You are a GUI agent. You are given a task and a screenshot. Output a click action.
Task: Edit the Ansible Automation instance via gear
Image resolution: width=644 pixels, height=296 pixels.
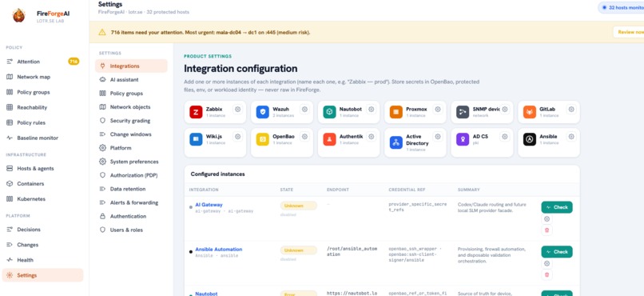click(547, 263)
